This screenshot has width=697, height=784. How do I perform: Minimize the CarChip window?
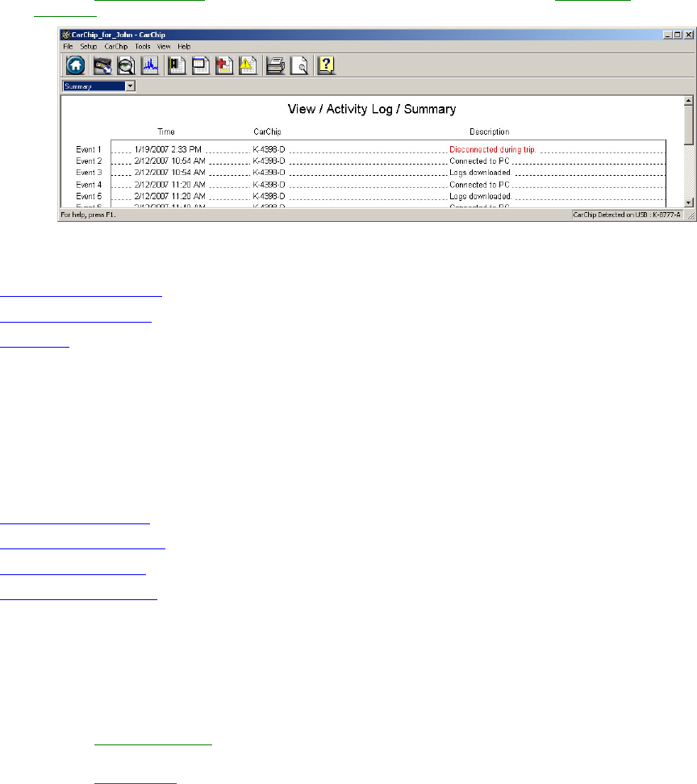(667, 35)
